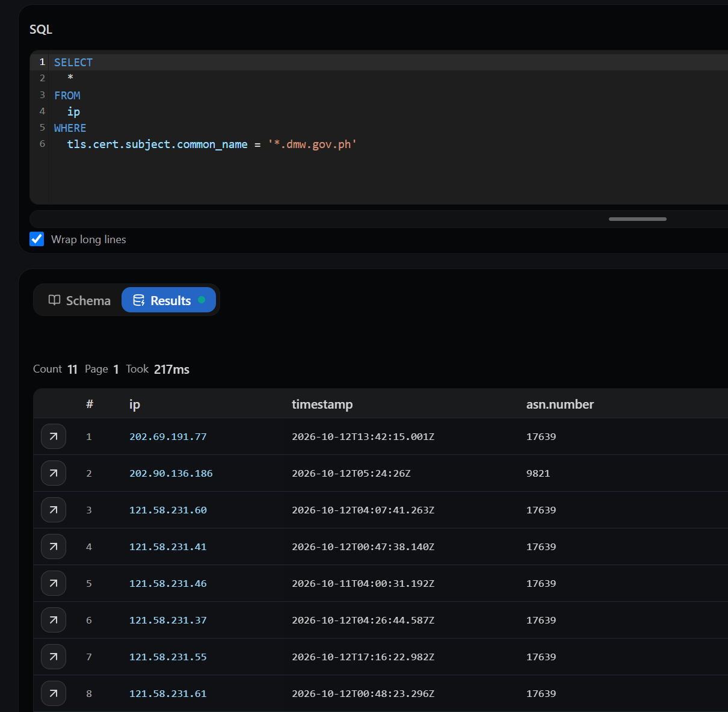
Task: Click arrow icon for row 3
Action: tap(54, 510)
